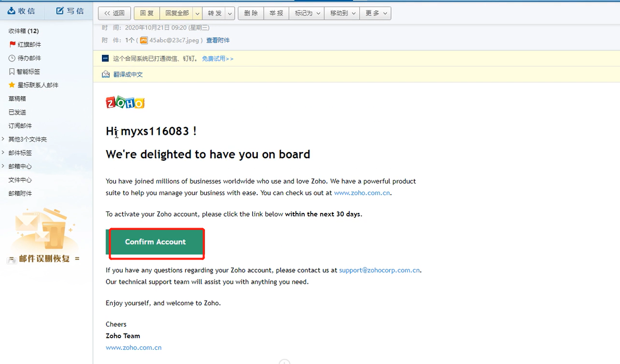Open the 更多 dropdown menu

point(375,14)
